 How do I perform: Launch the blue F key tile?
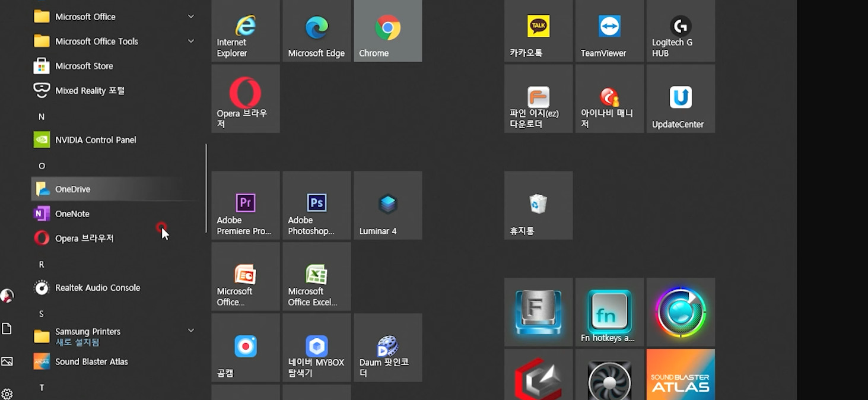[x=539, y=312]
